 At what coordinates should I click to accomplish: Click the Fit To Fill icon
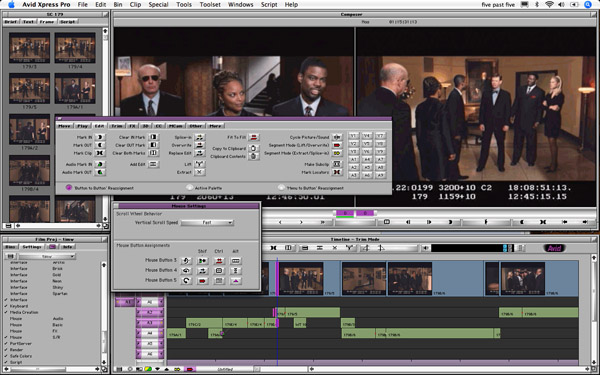(253, 137)
